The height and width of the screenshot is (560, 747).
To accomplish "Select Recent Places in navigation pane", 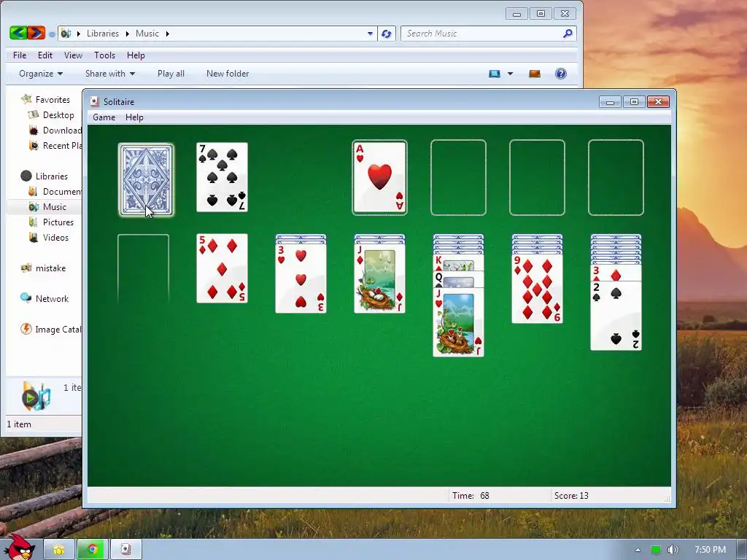I will tap(55, 146).
